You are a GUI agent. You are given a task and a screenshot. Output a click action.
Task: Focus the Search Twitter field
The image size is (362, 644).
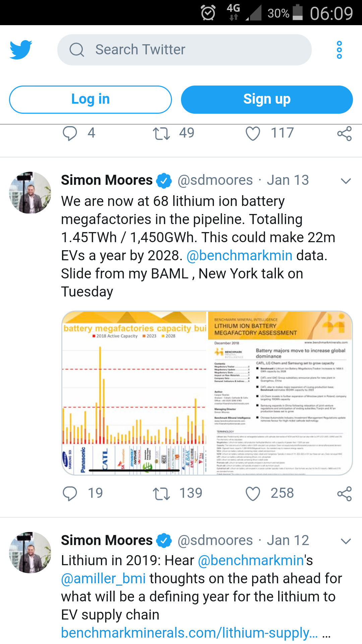click(184, 50)
